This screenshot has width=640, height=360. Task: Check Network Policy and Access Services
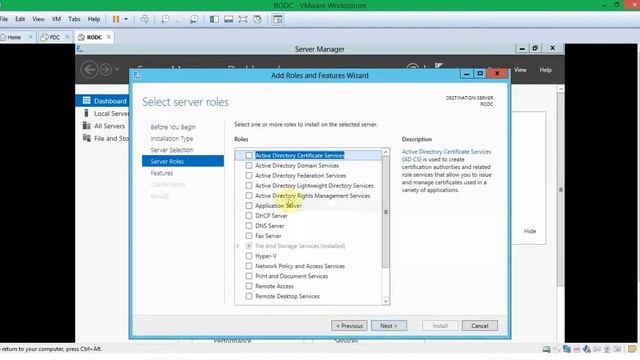[249, 266]
